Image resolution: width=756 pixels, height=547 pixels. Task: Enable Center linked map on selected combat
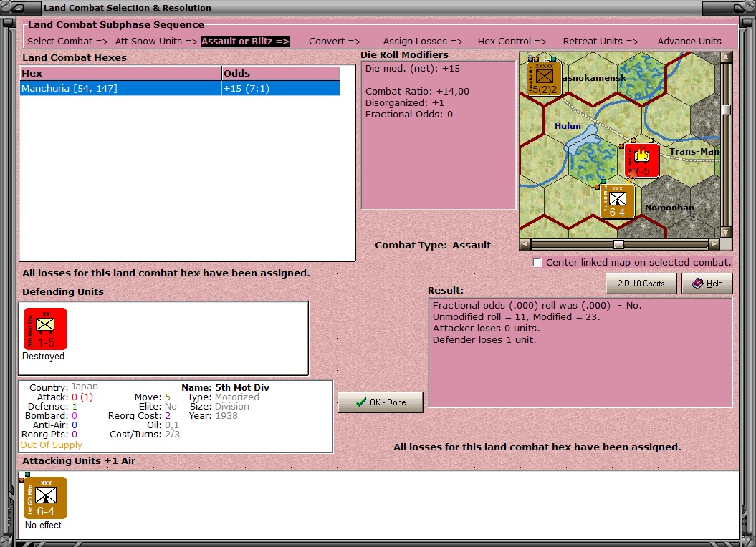point(537,262)
